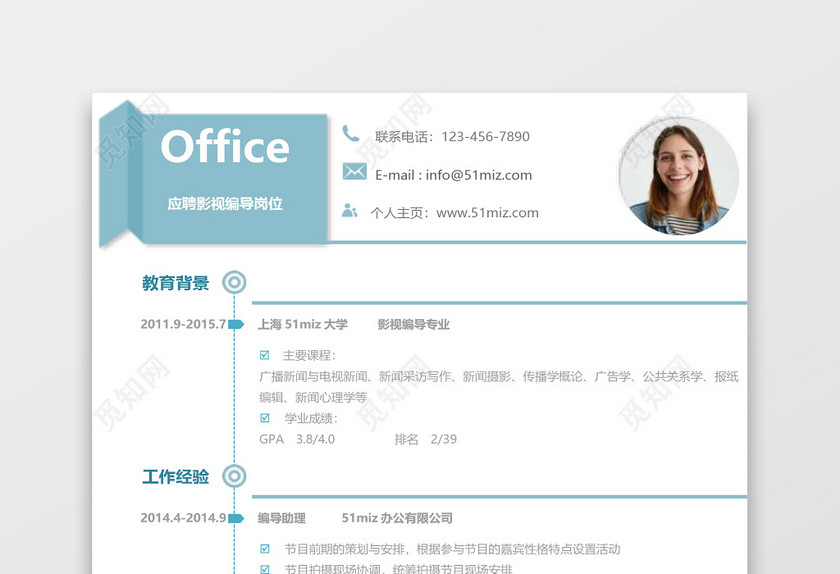
Task: Click 上海 51miz 大学 text
Action: [x=303, y=324]
